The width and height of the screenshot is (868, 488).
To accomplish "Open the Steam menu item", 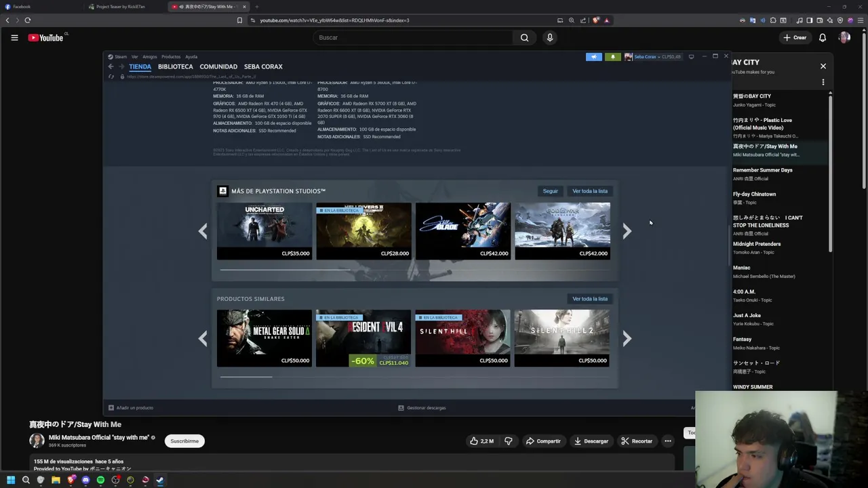I will click(x=118, y=57).
